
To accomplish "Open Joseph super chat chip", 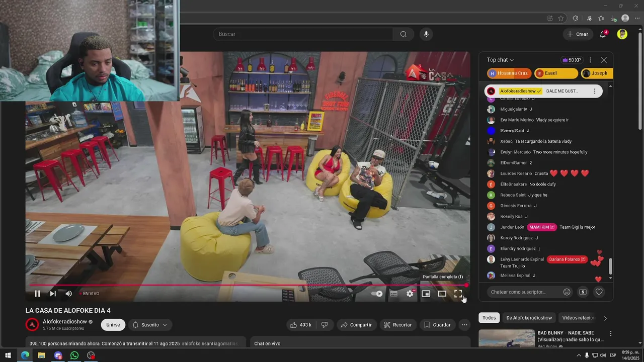I will [597, 73].
